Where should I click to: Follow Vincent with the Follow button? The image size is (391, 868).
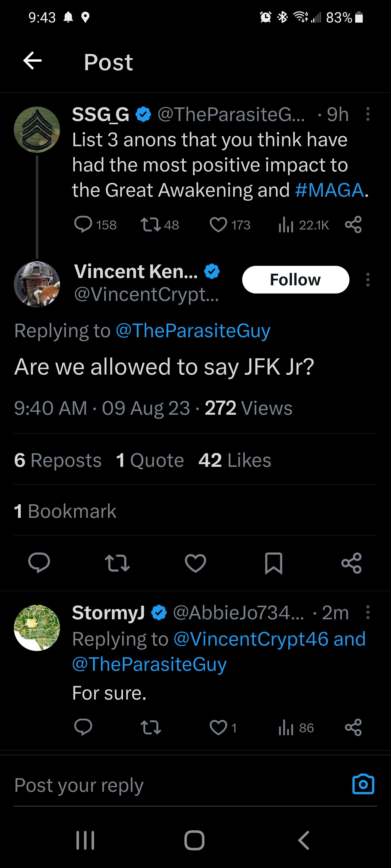[295, 280]
